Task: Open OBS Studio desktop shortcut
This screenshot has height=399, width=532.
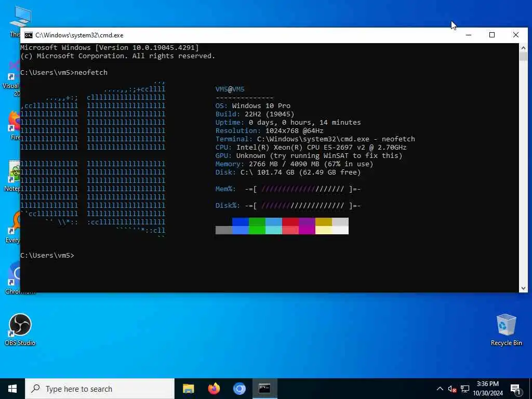Action: pyautogui.click(x=20, y=329)
